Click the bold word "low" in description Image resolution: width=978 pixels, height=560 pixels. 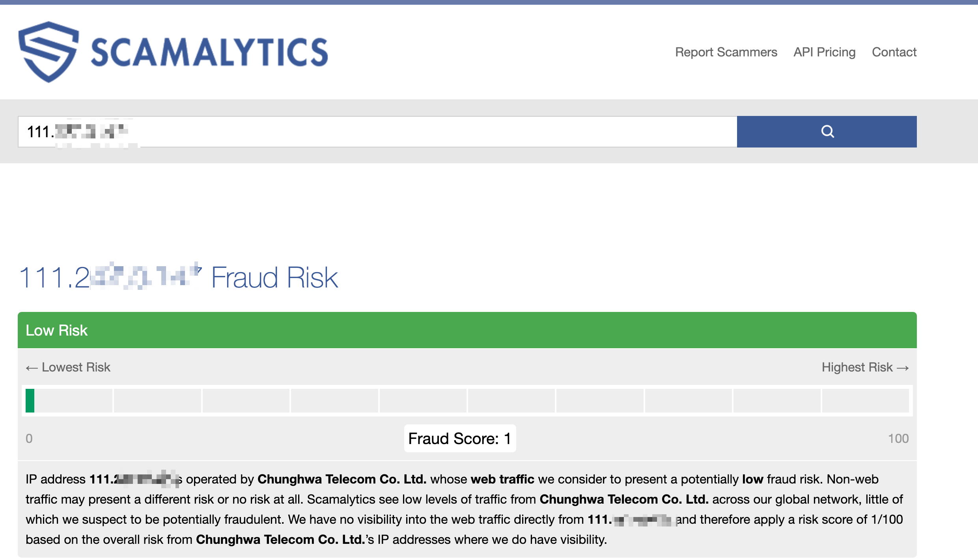click(x=752, y=479)
